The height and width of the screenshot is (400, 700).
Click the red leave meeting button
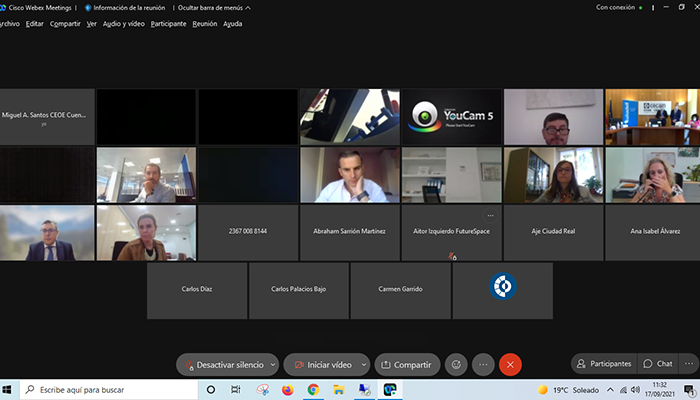pyautogui.click(x=510, y=365)
